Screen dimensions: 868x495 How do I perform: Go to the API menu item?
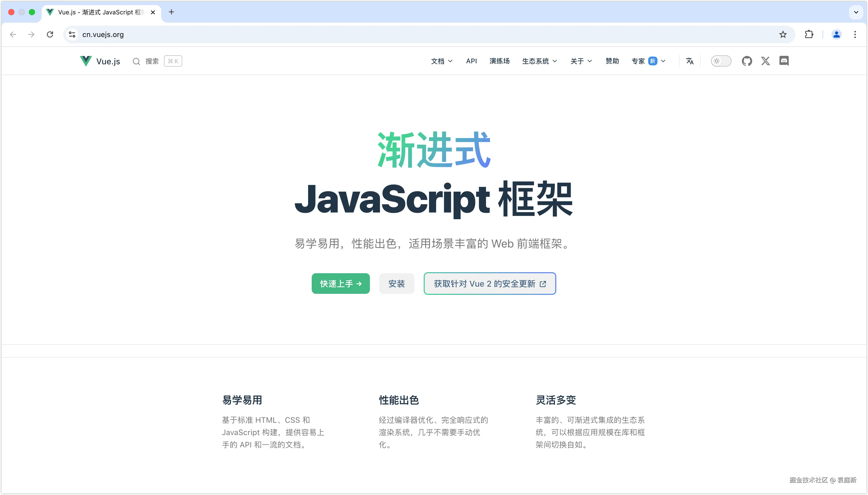(471, 61)
